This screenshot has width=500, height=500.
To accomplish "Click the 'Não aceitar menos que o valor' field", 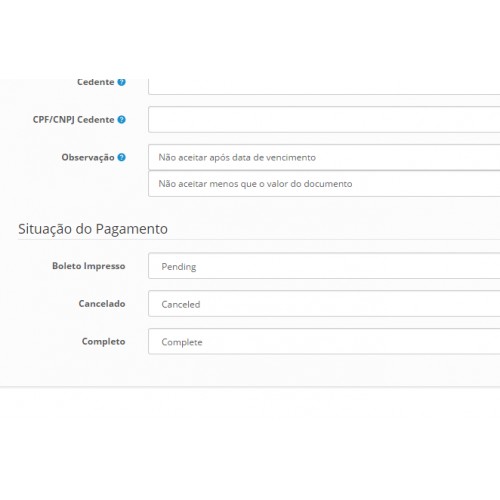I will pyautogui.click(x=324, y=184).
